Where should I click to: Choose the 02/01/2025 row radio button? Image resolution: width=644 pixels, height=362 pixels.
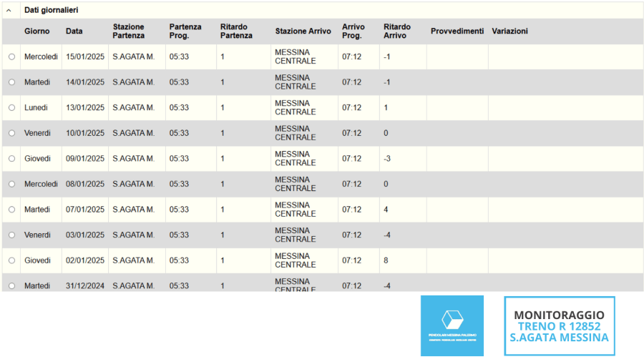(11, 260)
